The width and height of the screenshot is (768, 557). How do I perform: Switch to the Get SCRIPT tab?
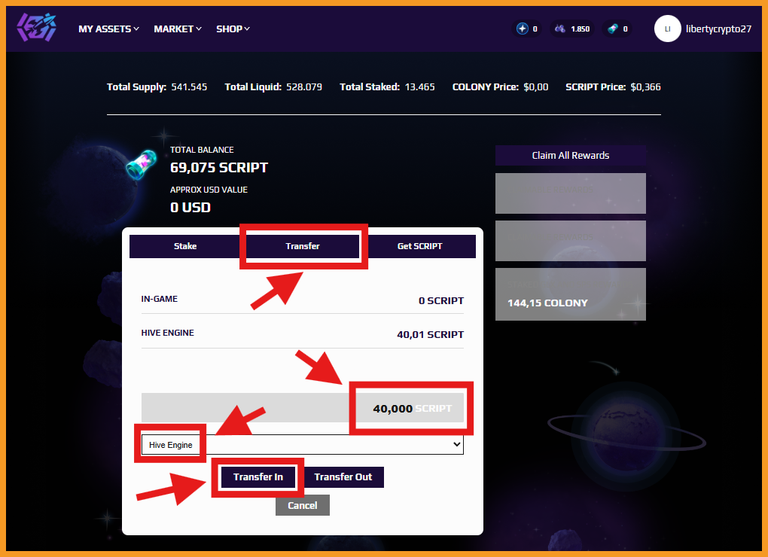point(420,246)
